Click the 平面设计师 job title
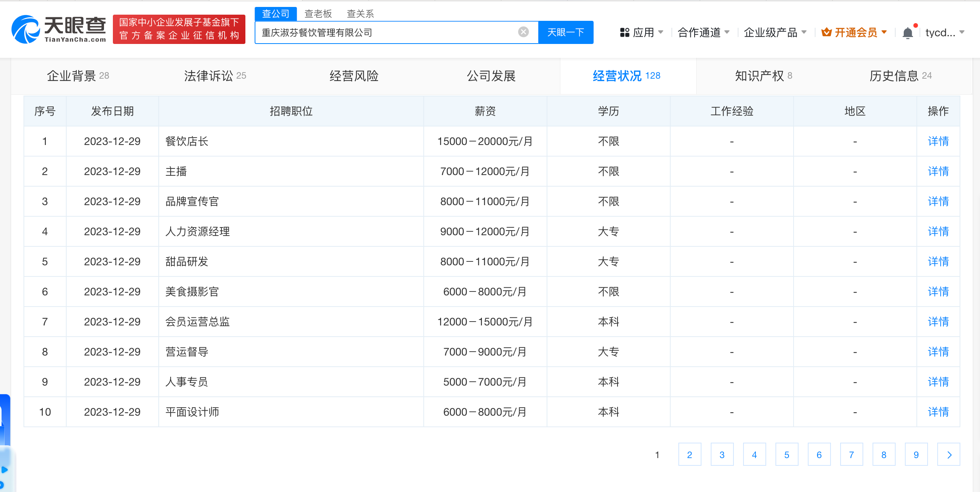The height and width of the screenshot is (492, 980). (x=192, y=412)
